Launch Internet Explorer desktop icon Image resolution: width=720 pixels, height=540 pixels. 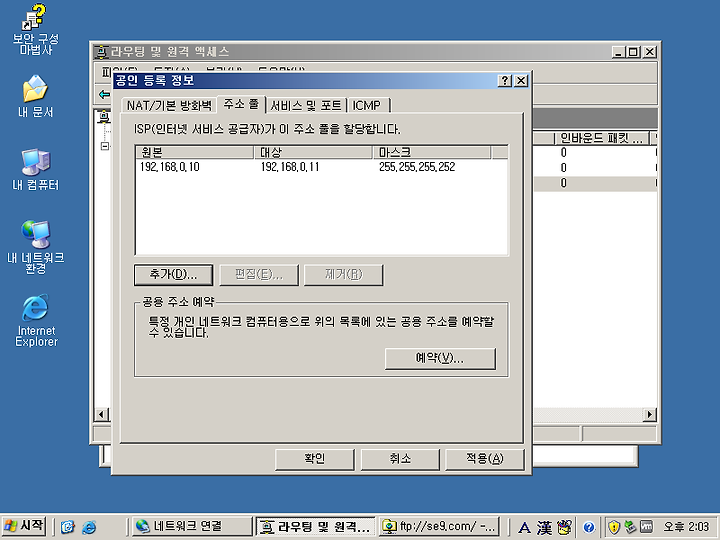click(x=35, y=321)
